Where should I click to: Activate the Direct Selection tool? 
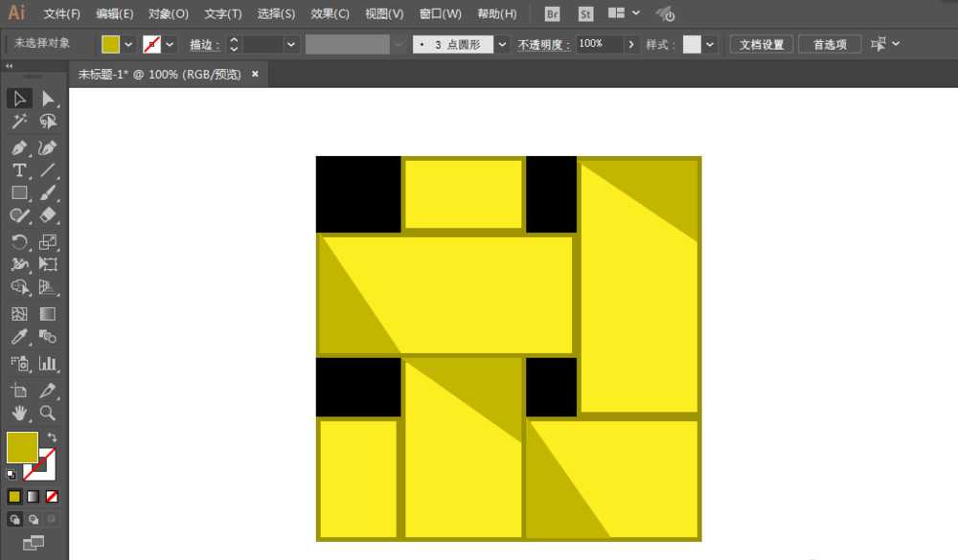[x=47, y=99]
